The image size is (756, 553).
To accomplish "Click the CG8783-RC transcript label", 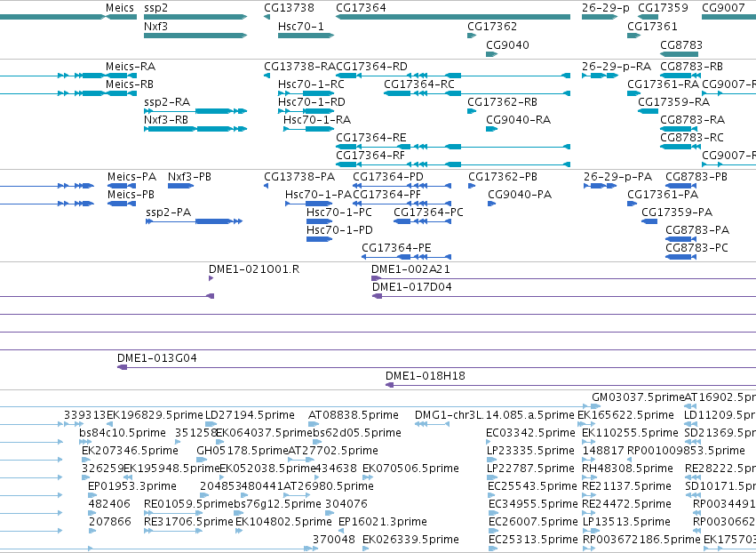I will [x=691, y=138].
